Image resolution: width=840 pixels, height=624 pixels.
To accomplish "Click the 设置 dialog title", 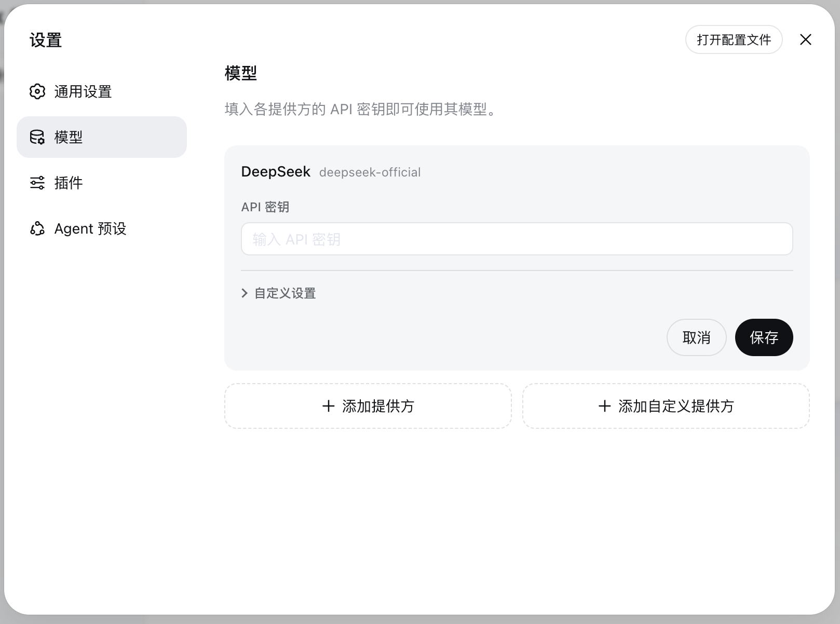I will coord(46,40).
